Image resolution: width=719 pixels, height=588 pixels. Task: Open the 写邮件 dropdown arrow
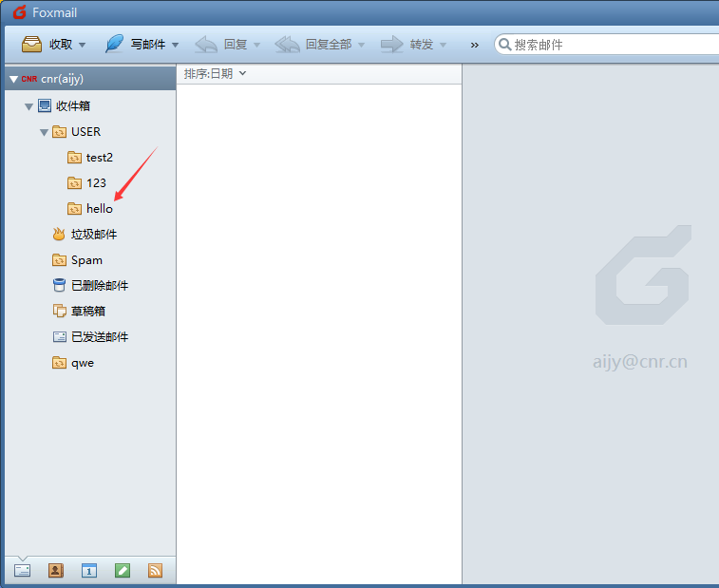click(x=175, y=45)
